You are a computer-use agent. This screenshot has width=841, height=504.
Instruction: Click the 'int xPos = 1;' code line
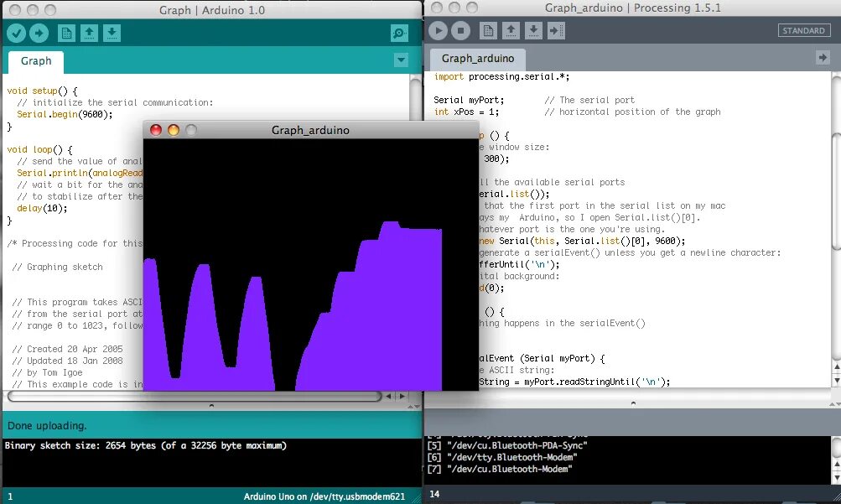pyautogui.click(x=467, y=112)
